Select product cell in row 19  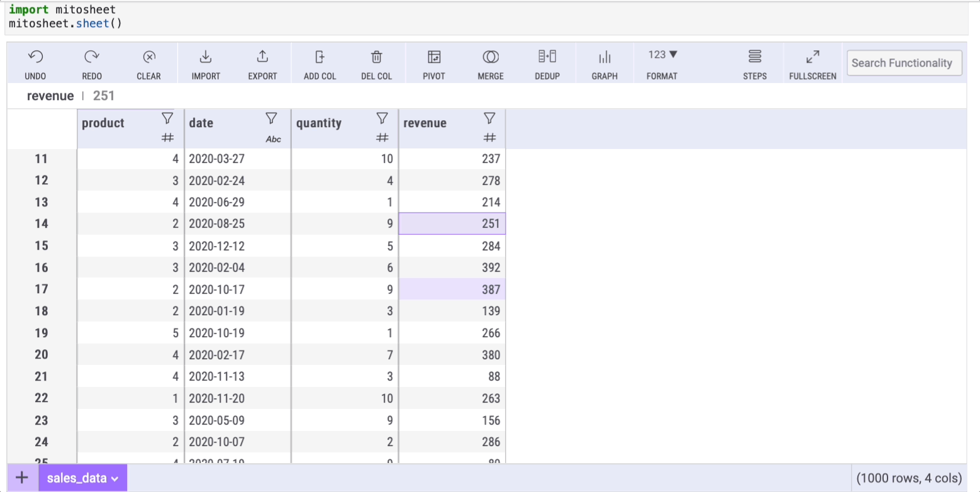point(131,333)
